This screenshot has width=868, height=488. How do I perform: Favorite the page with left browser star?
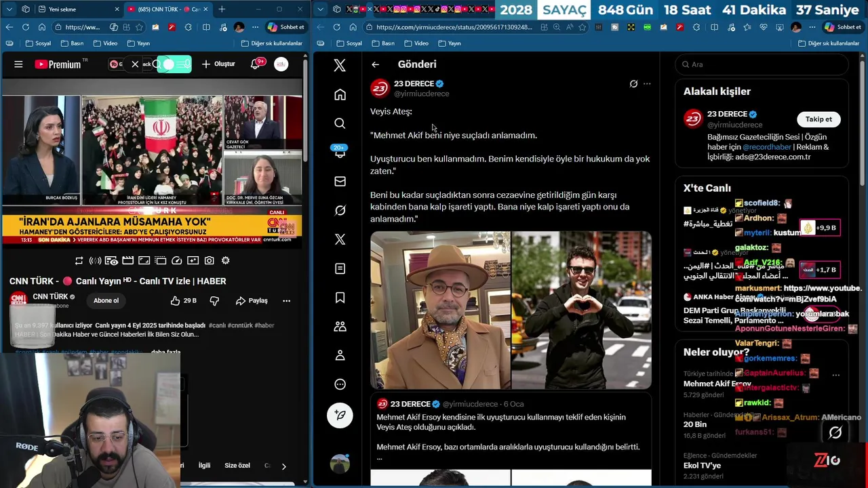pyautogui.click(x=139, y=27)
